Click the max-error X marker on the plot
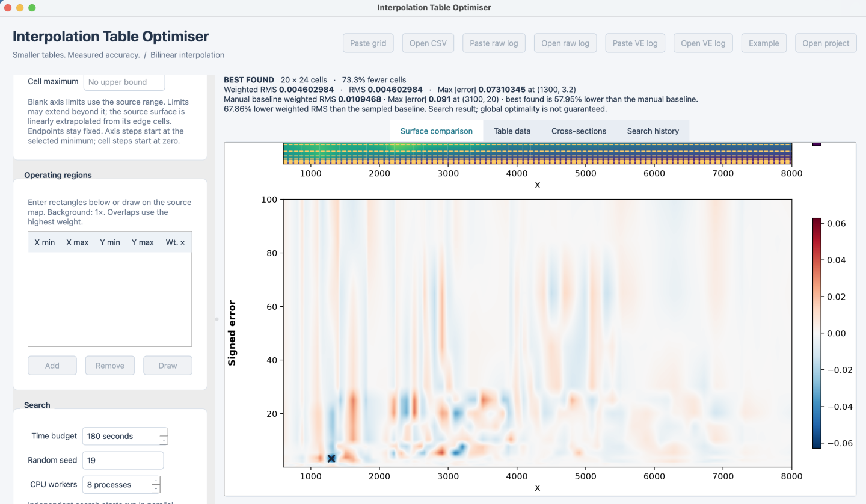This screenshot has height=504, width=866. (x=331, y=458)
